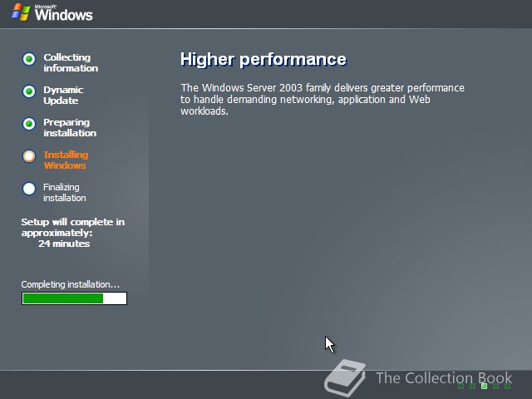The width and height of the screenshot is (532, 399).
Task: Click the highlighted slide indicator square at bottom right
Action: tap(484, 386)
